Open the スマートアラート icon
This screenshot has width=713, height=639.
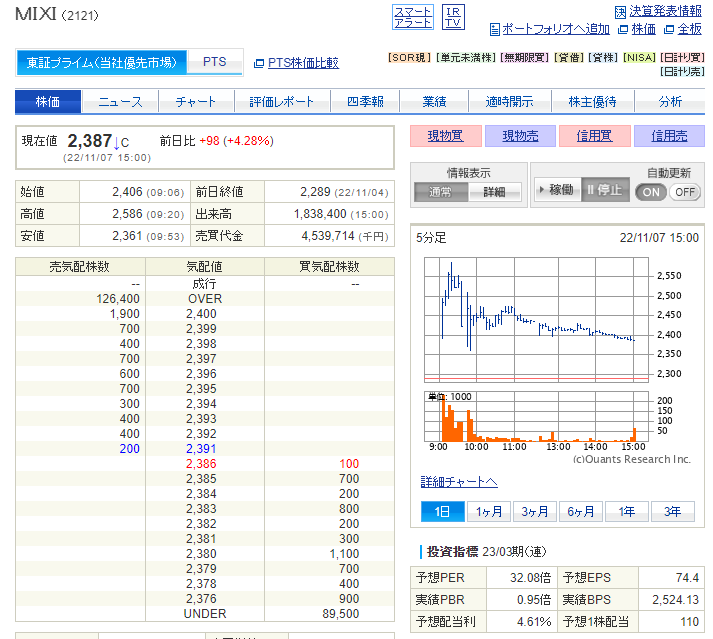tap(412, 17)
